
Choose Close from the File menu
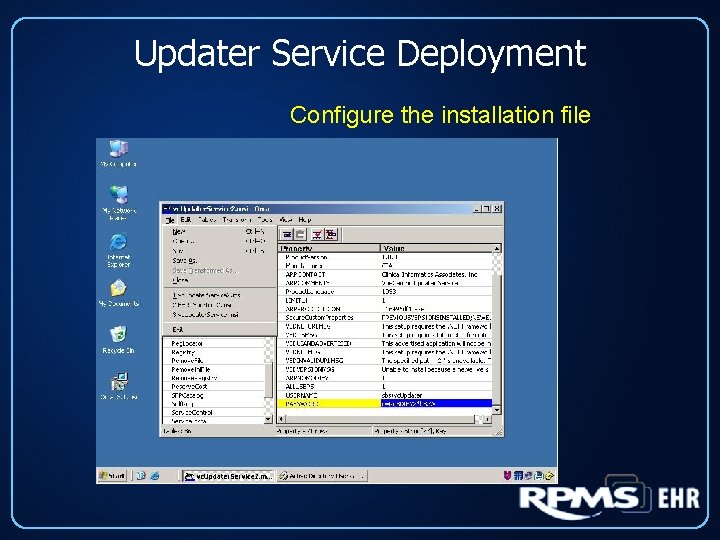coord(219,280)
